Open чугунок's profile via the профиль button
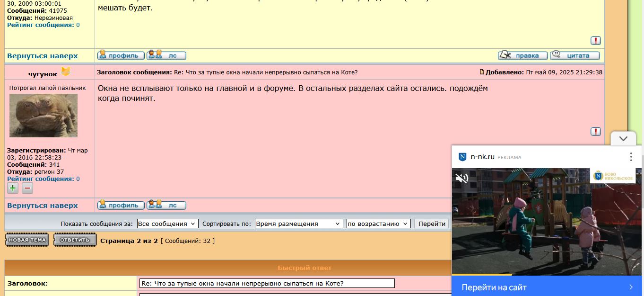Screen dimensions: 644x296 coord(121,206)
